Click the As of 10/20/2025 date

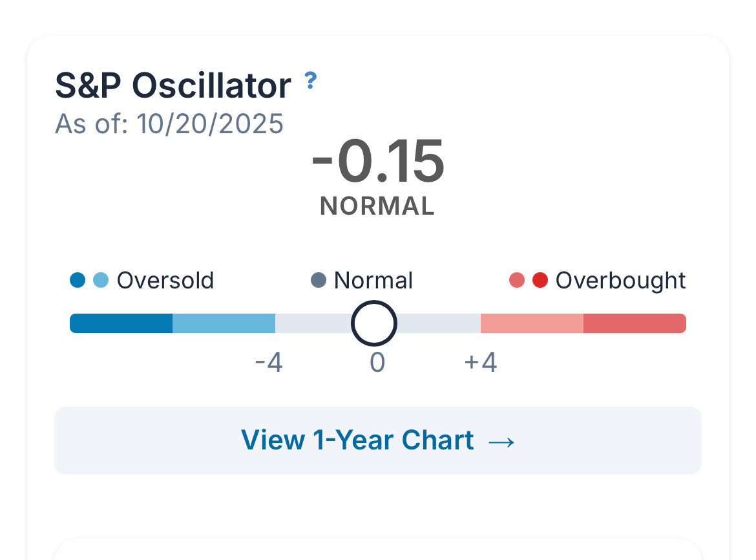[x=169, y=123]
